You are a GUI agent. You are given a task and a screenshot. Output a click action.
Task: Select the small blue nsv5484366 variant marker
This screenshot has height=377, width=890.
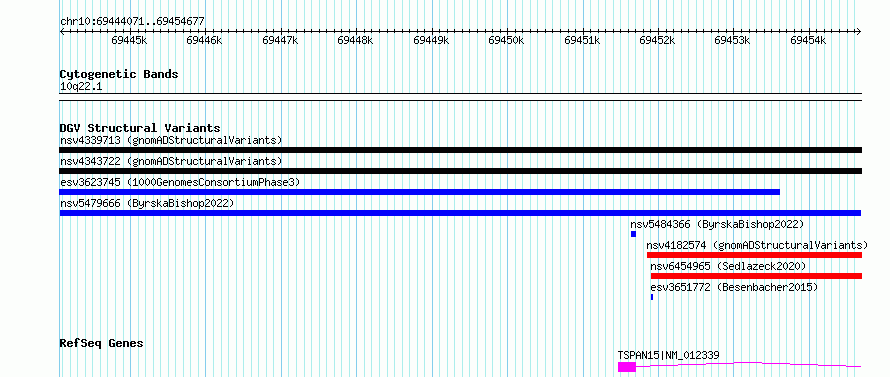[x=633, y=234]
